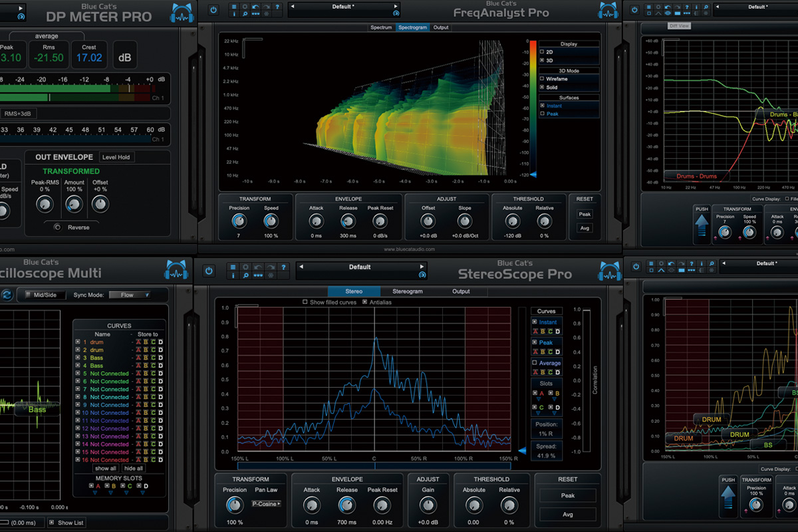Redo change in FreqAnalyst Pro toolbar

pos(267,7)
